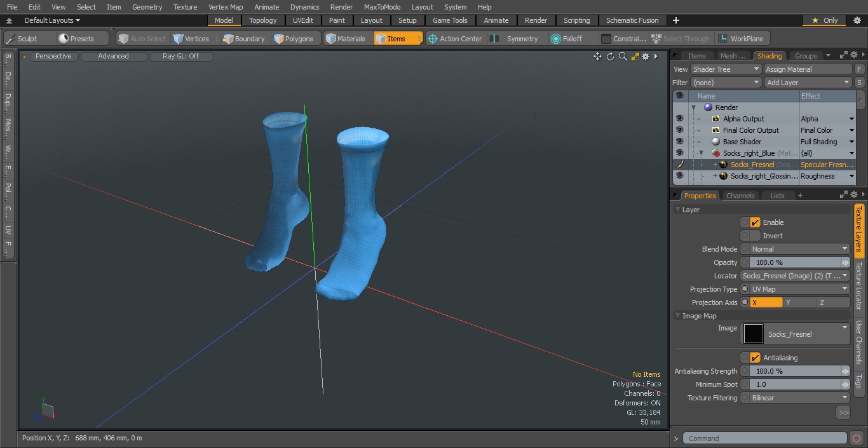This screenshot has width=868, height=448.
Task: Open viewport settings gear icon
Action: tap(646, 57)
